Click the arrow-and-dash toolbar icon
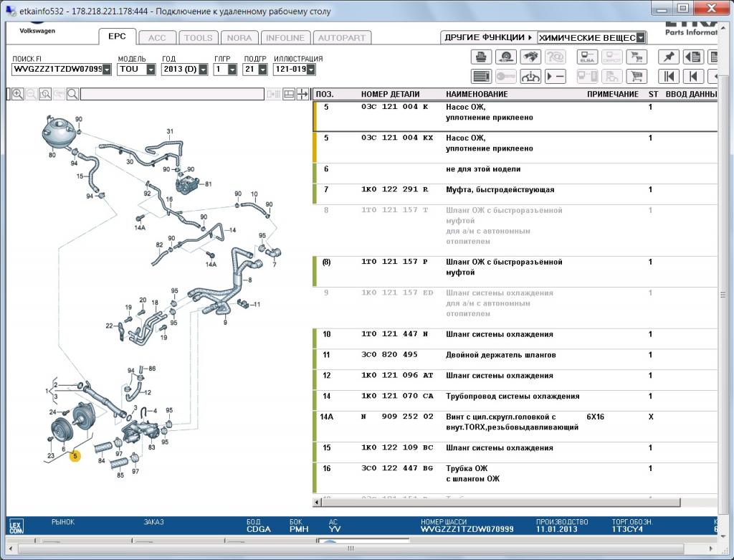The height and width of the screenshot is (560, 734). (556, 76)
